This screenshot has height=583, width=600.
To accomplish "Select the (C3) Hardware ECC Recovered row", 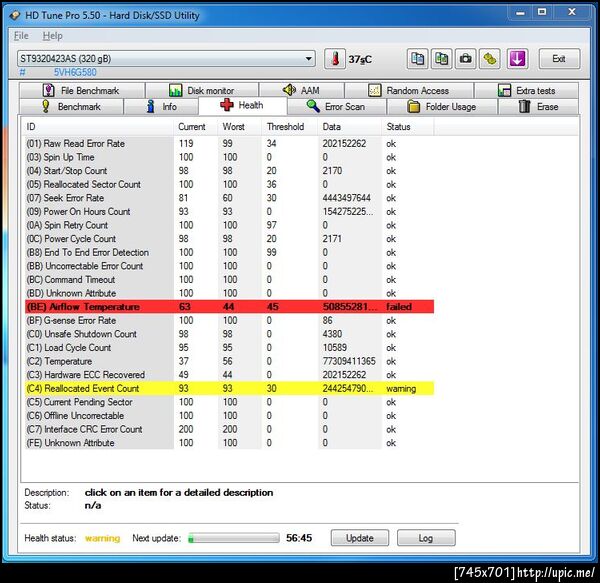I will click(229, 375).
